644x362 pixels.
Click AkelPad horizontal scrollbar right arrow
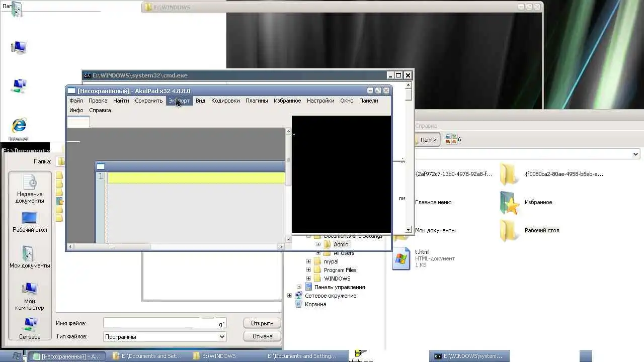coord(281,247)
